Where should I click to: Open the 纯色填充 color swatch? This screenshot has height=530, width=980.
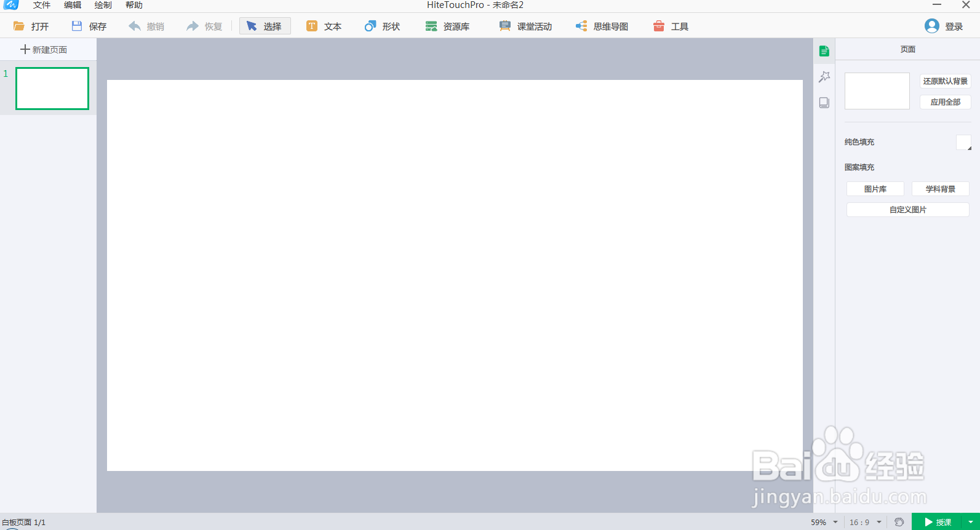[x=964, y=143]
